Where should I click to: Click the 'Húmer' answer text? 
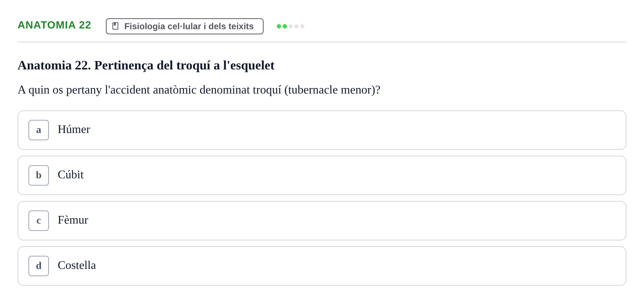pyautogui.click(x=74, y=129)
